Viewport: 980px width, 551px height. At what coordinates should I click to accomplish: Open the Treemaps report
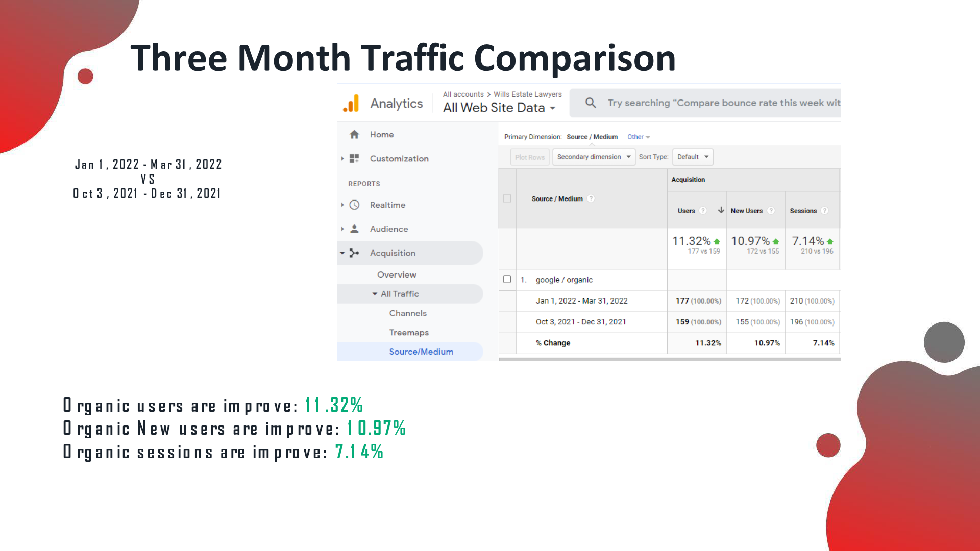409,332
